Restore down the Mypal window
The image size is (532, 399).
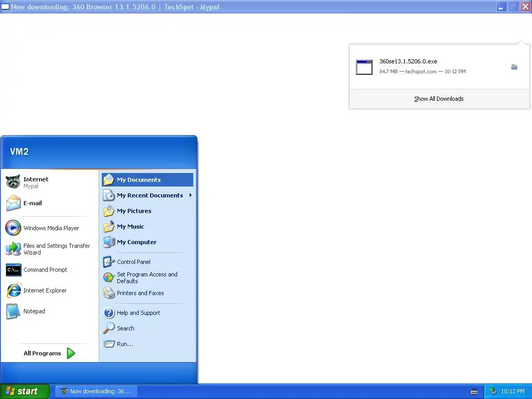pos(513,7)
